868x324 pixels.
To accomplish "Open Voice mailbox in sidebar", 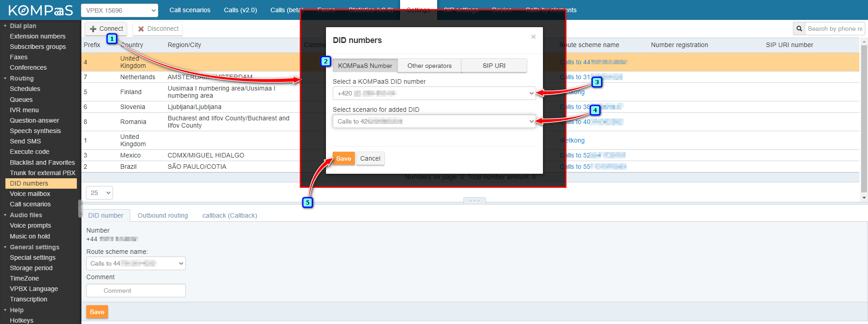I will click(30, 194).
